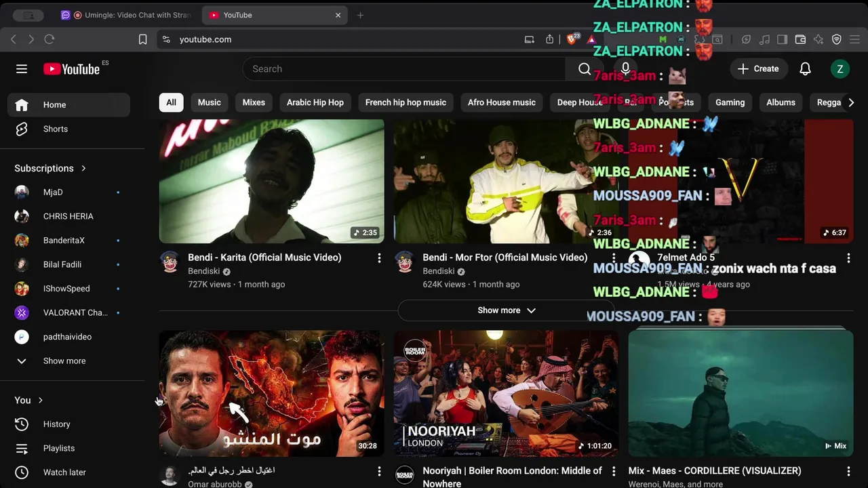Viewport: 868px width, 488px height.
Task: Expand the Subscriptions section chevron
Action: coord(83,168)
